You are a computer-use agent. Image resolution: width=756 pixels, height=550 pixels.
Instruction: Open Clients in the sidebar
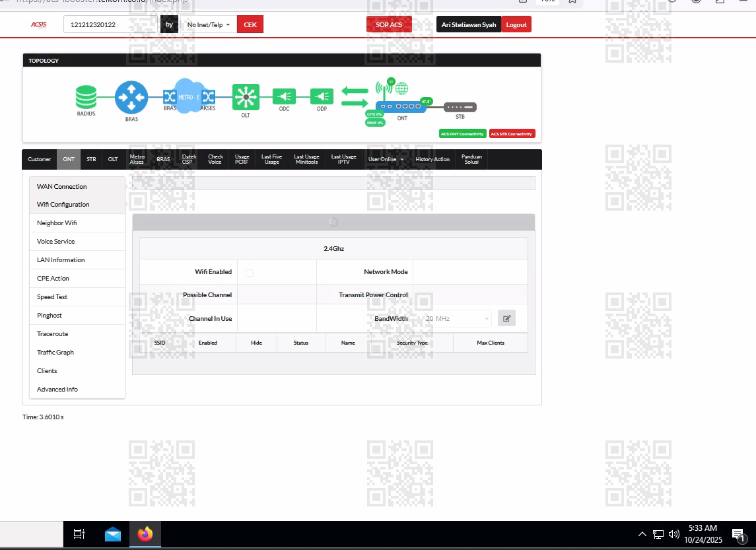tap(77, 370)
